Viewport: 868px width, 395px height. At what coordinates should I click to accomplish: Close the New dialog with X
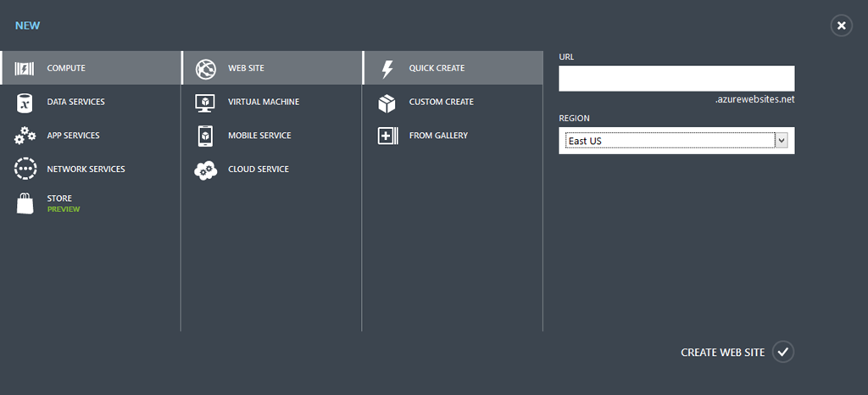point(842,25)
